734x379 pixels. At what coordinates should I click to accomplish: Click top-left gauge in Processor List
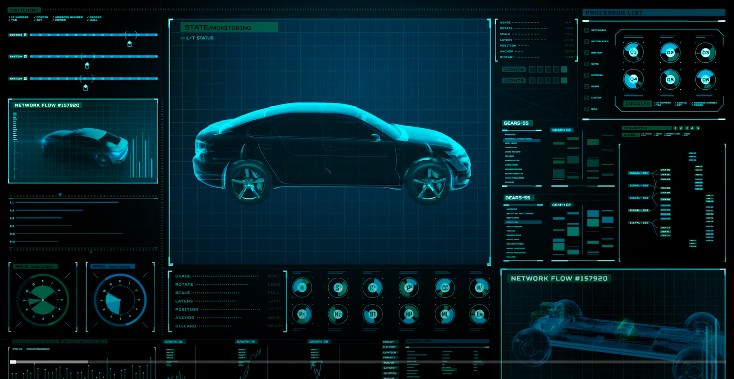633,52
